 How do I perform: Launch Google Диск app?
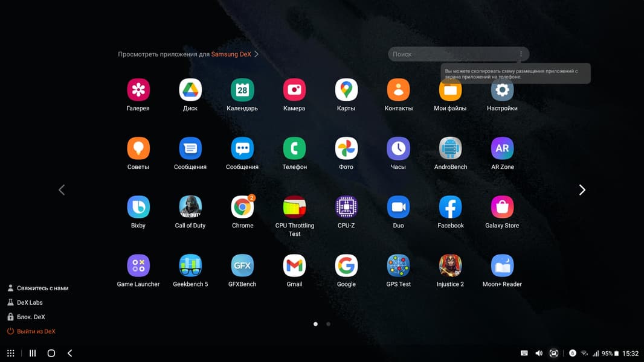click(190, 90)
